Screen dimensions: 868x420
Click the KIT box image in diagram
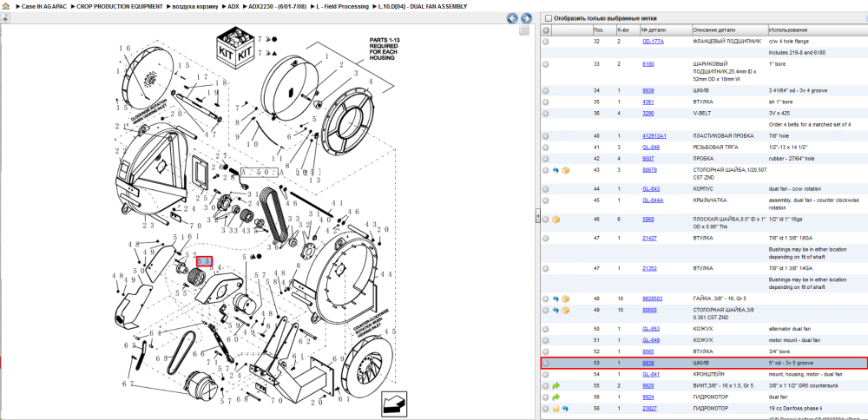(236, 49)
